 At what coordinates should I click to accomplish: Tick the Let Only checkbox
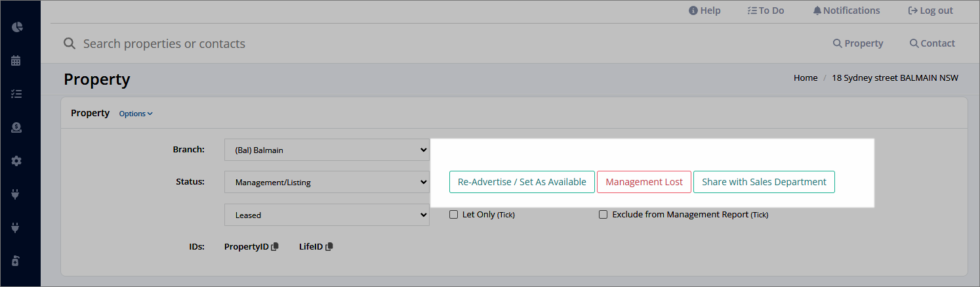(x=454, y=214)
